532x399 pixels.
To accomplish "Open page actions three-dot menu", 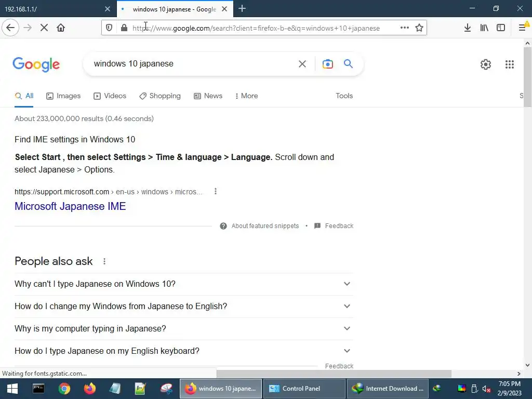I will point(404,28).
